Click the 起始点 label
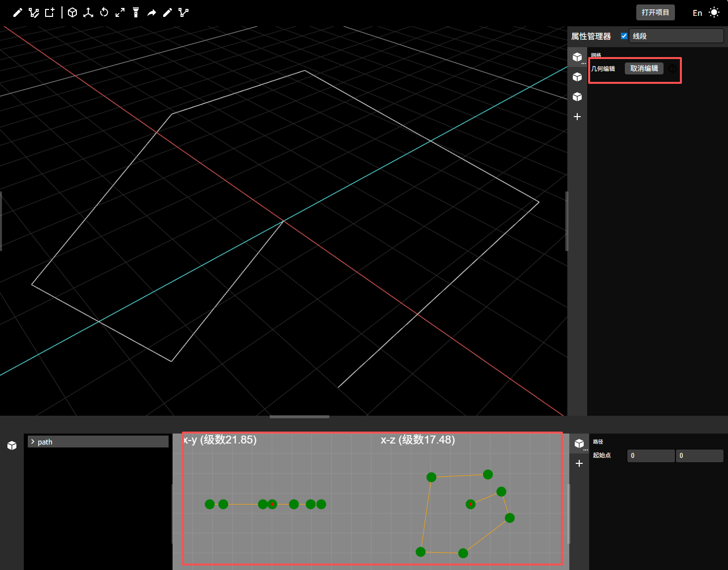 (602, 455)
